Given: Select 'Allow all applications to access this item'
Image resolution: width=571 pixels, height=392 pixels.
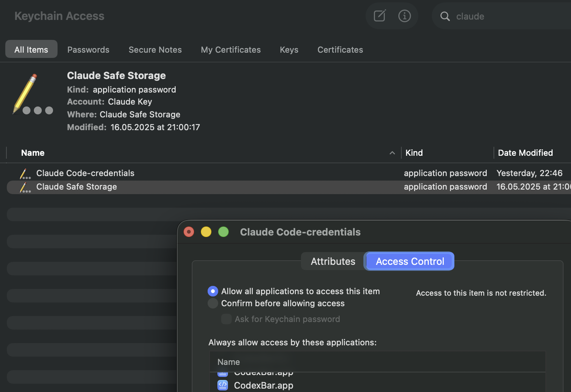Looking at the screenshot, I should coord(213,291).
